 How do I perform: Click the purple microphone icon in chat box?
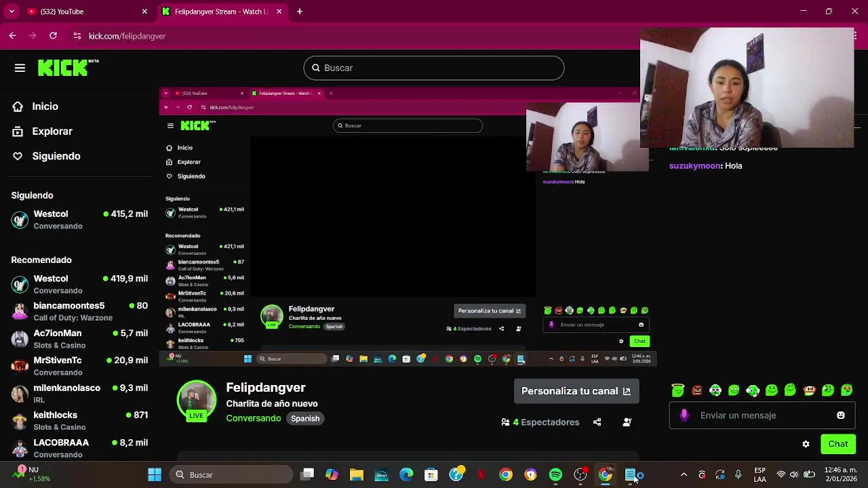[684, 415]
